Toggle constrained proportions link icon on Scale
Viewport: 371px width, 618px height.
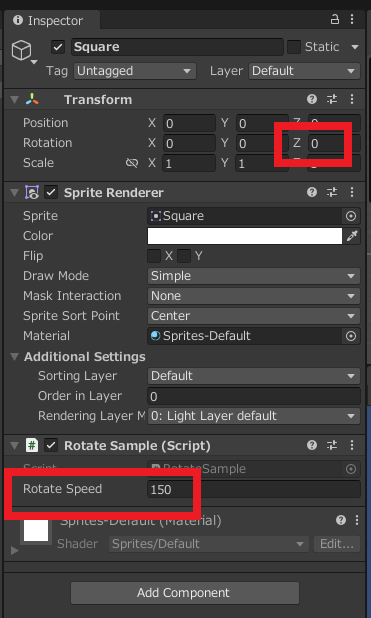click(x=132, y=163)
